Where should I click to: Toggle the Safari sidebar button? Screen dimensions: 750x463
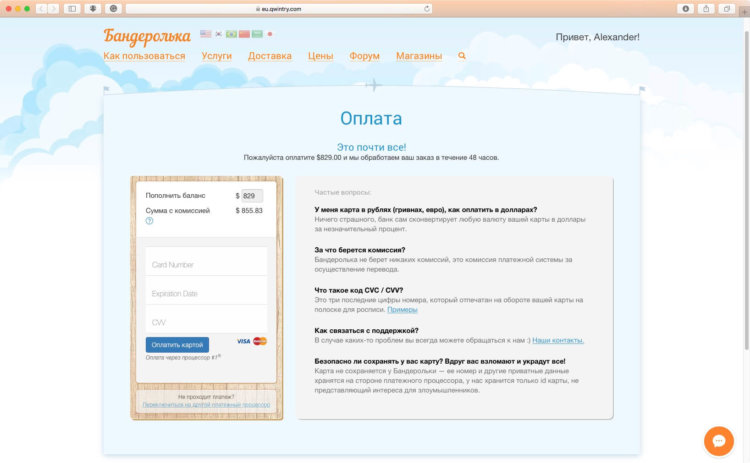pyautogui.click(x=72, y=9)
